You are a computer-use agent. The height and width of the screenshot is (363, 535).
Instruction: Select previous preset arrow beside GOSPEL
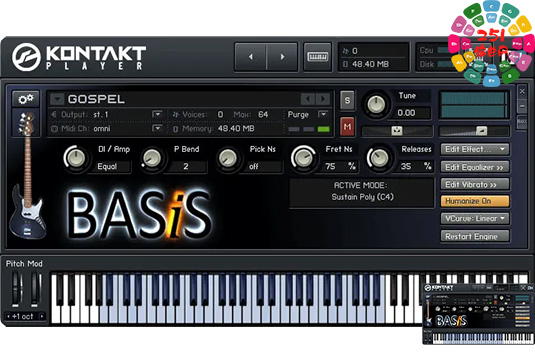point(307,99)
